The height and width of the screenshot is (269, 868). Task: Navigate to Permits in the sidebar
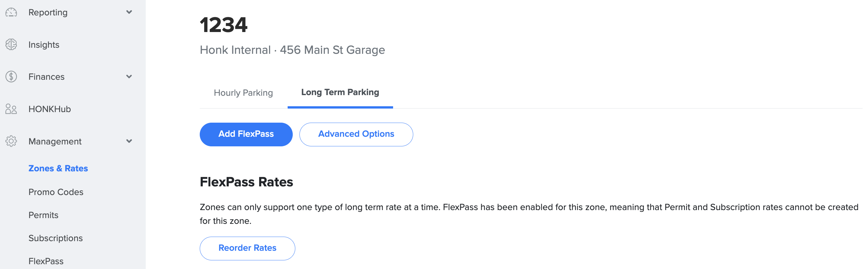point(43,215)
